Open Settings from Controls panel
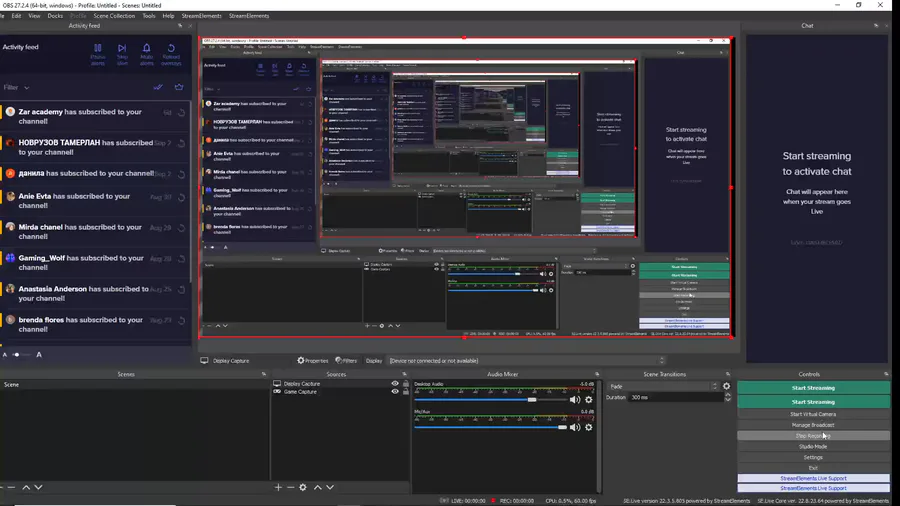The image size is (900, 506). click(813, 457)
